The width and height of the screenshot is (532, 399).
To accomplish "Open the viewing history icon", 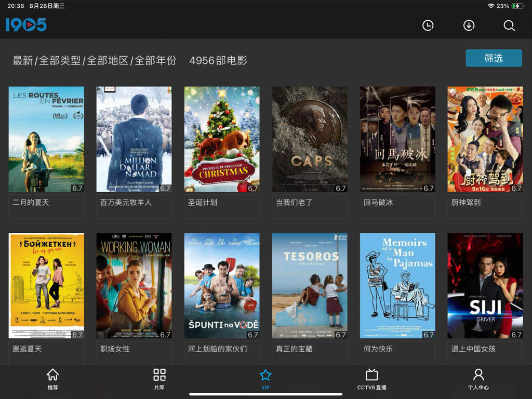I will tap(428, 25).
